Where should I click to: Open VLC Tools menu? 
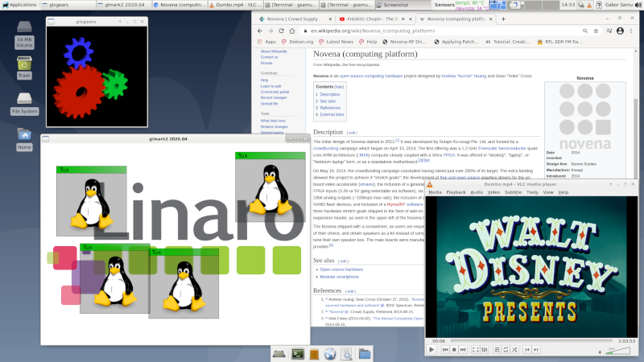tap(532, 192)
